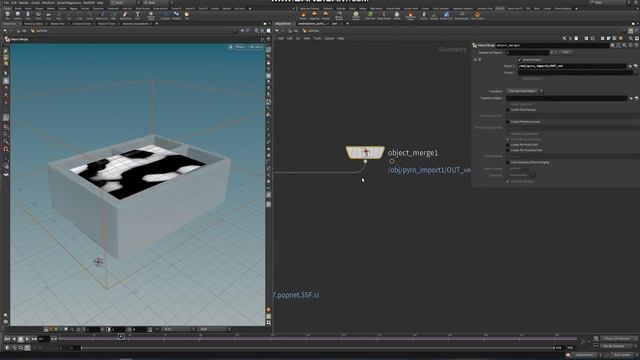640x360 pixels.
Task: Click the Auto Update button at bottom right
Action: point(622,355)
